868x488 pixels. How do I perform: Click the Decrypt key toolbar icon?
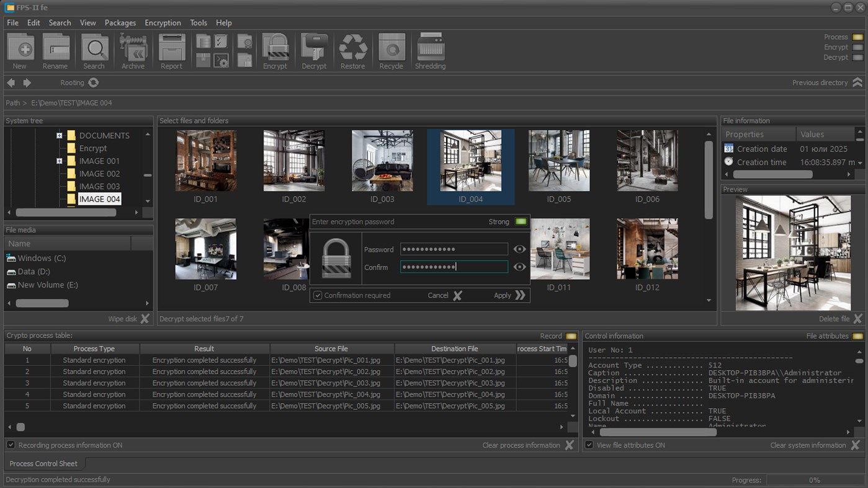click(314, 48)
